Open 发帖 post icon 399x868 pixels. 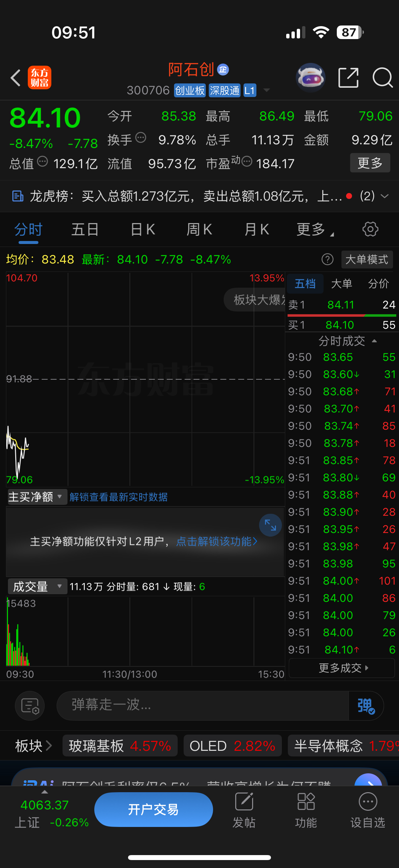244,810
